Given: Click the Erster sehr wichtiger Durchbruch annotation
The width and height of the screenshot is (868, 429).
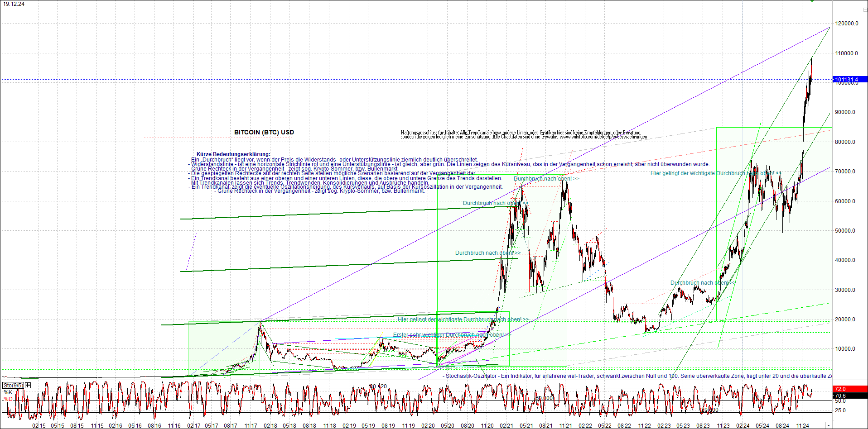Looking at the screenshot, I should point(451,335).
